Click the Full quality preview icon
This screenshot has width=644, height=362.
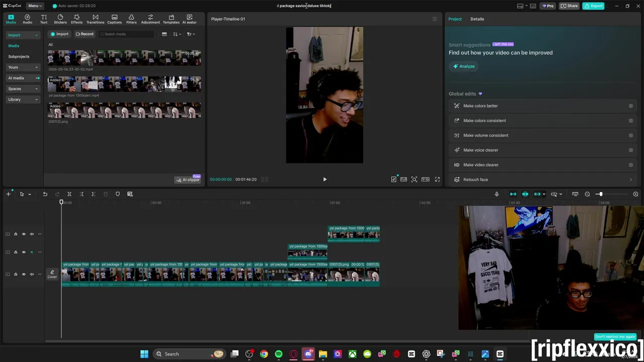(x=404, y=179)
